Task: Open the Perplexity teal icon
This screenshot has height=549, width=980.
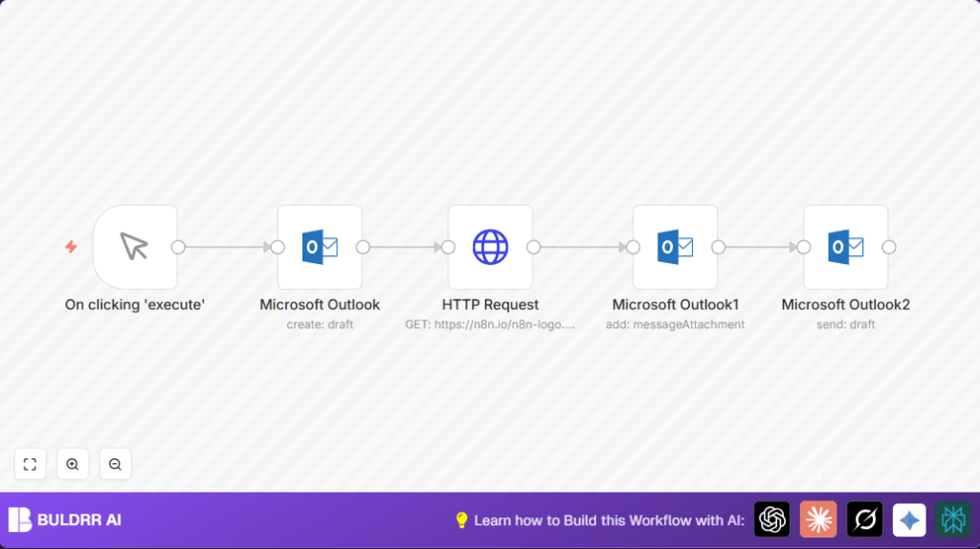Action: tap(953, 519)
